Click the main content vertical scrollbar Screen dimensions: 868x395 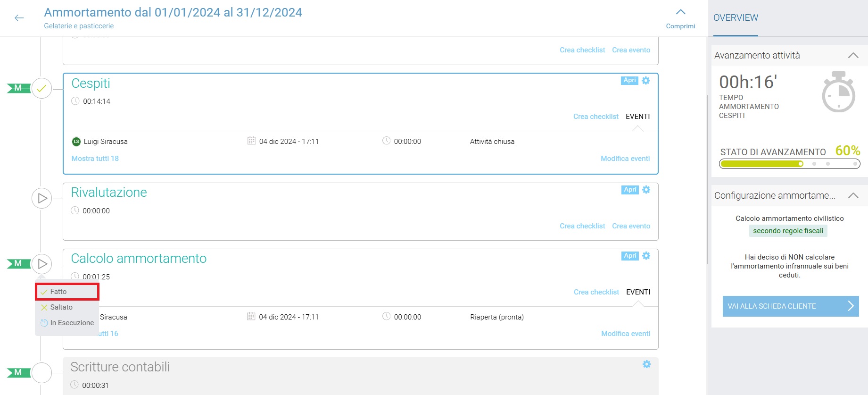707,179
